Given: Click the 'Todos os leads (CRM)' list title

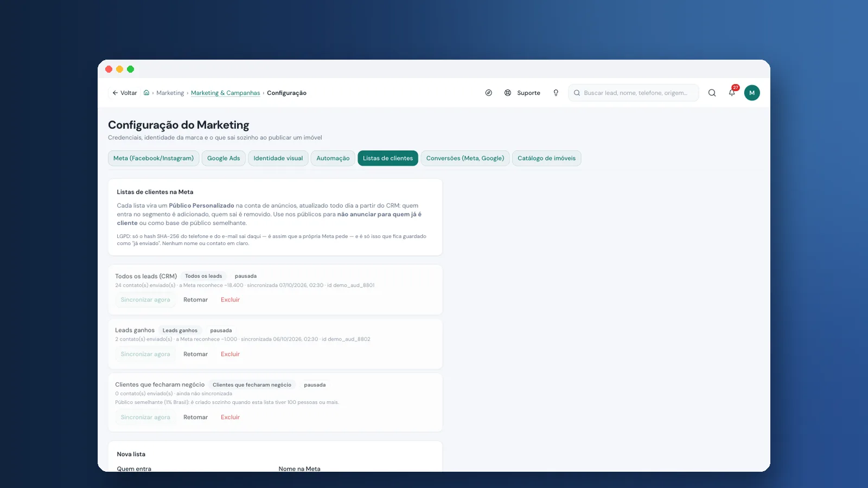Looking at the screenshot, I should tap(146, 276).
